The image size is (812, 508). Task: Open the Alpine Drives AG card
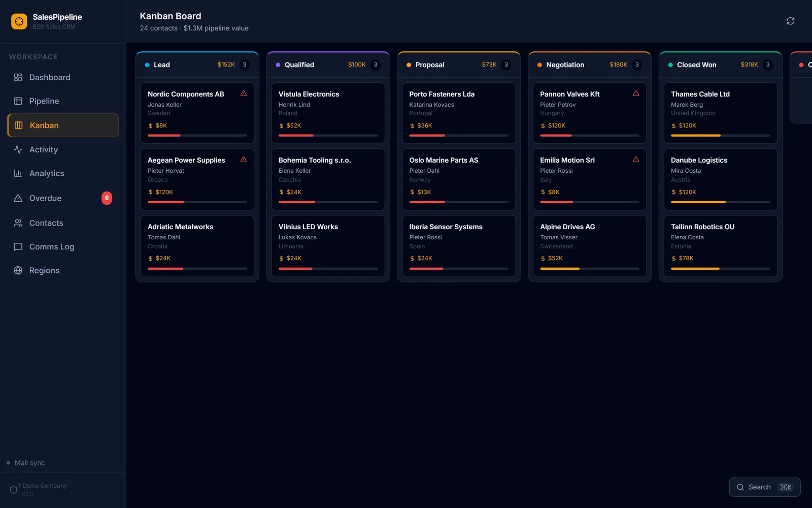(590, 246)
